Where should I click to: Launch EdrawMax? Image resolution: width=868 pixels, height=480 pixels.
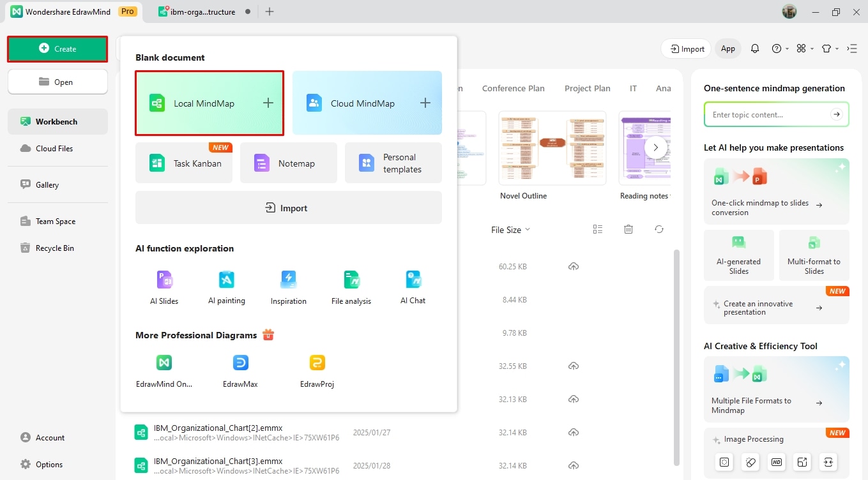(x=240, y=371)
